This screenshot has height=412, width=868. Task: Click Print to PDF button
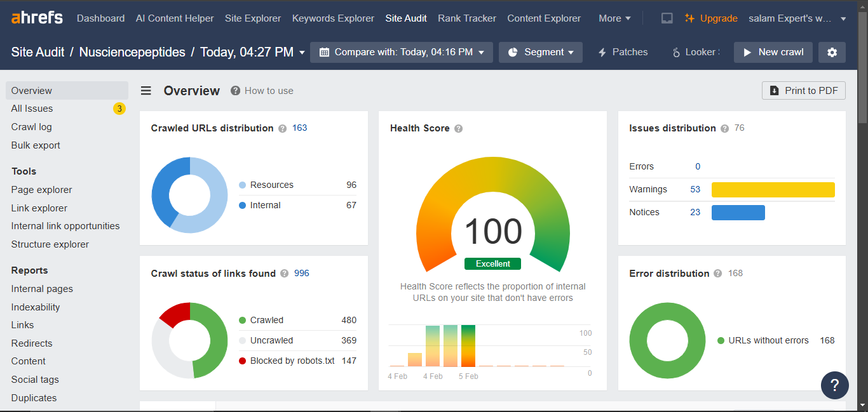[x=804, y=91]
